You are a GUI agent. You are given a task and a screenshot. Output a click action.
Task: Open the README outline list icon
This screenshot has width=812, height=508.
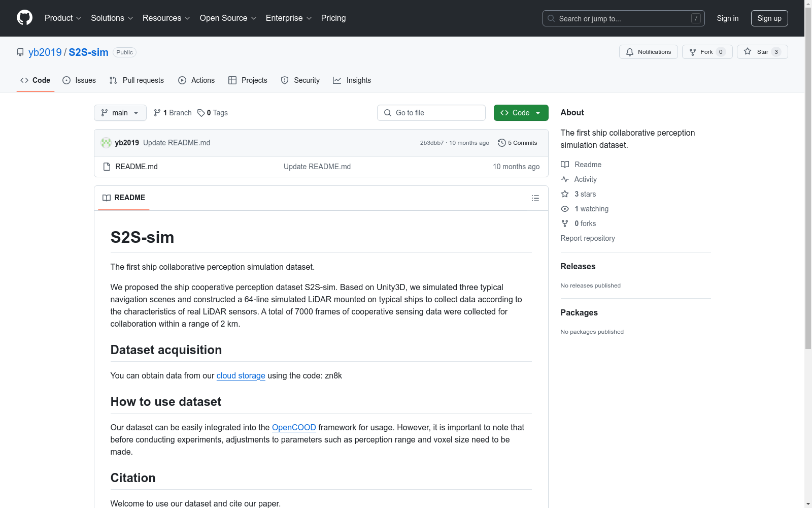tap(535, 198)
